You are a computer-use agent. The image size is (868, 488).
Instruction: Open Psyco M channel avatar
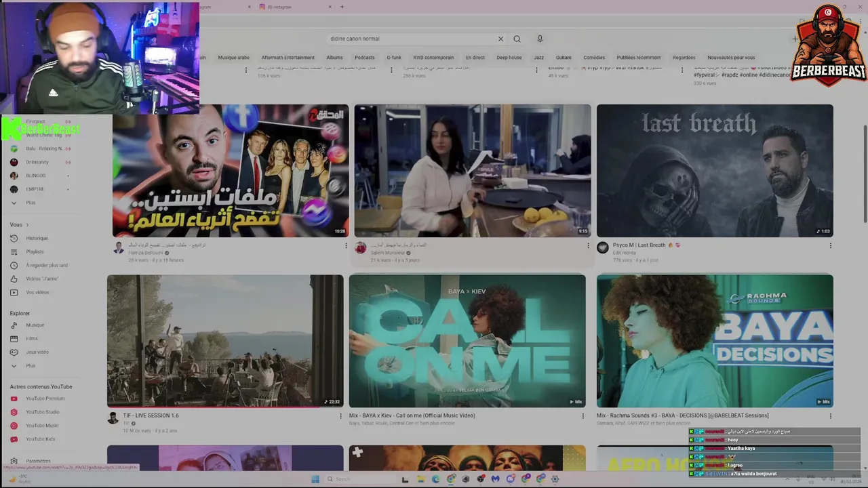tap(602, 248)
